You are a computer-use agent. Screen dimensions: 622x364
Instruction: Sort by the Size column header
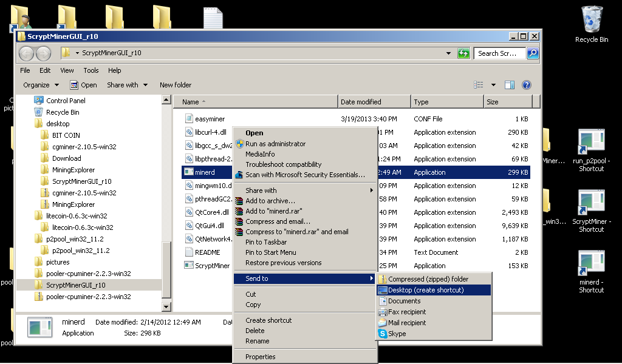coord(508,102)
